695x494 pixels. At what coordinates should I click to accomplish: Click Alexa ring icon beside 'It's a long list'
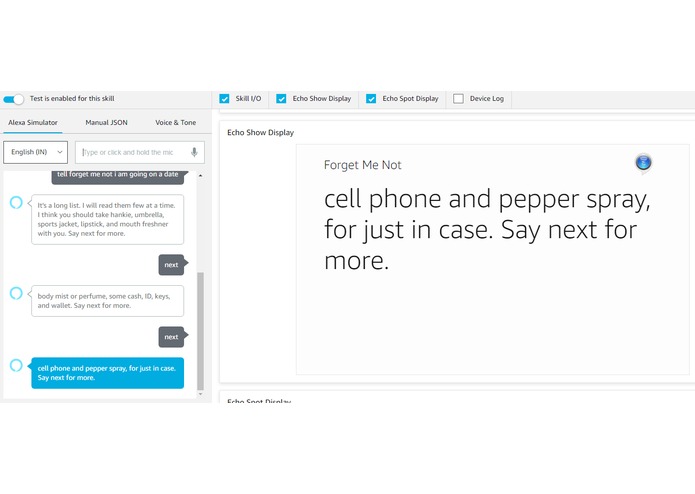pyautogui.click(x=16, y=202)
